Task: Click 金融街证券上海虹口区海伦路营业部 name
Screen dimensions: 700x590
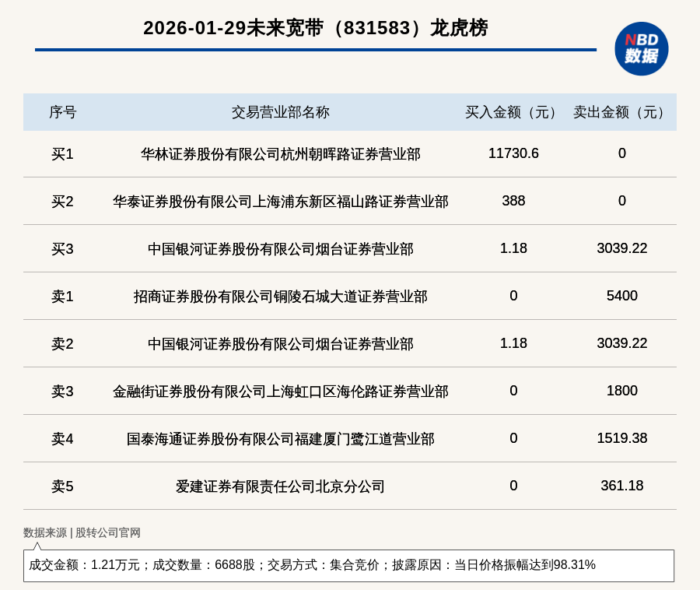Action: point(280,392)
